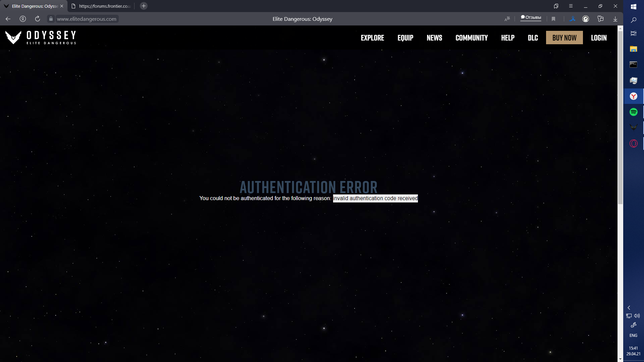
Task: Reload the page with refresh icon
Action: [x=38, y=19]
